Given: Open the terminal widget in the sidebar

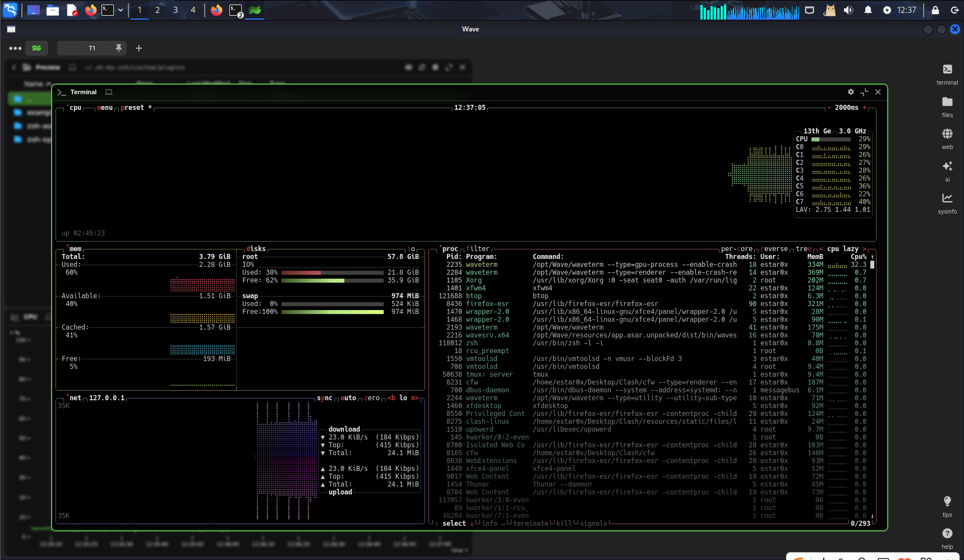Looking at the screenshot, I should tap(947, 74).
